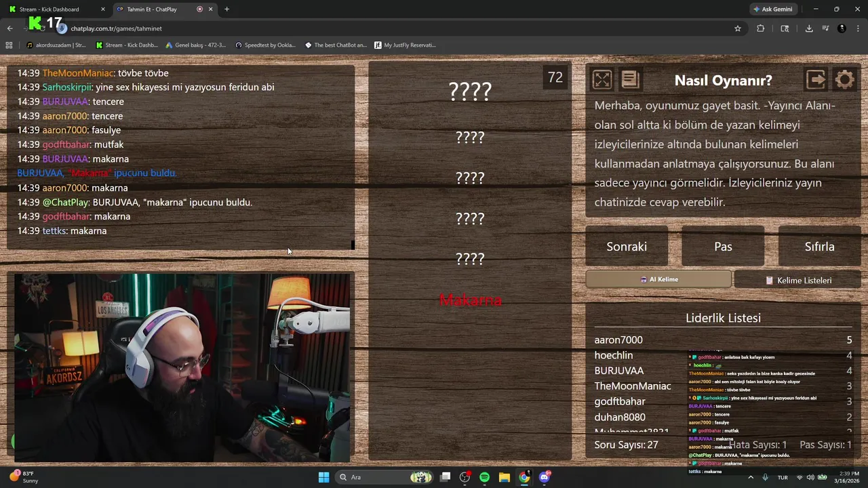868x488 pixels.
Task: Open the apps grid in bookmarks bar
Action: [9, 45]
